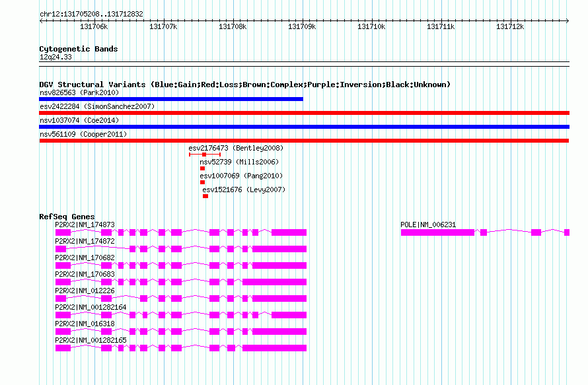Click the 131712k ruler label
588x385 pixels.
pos(510,26)
